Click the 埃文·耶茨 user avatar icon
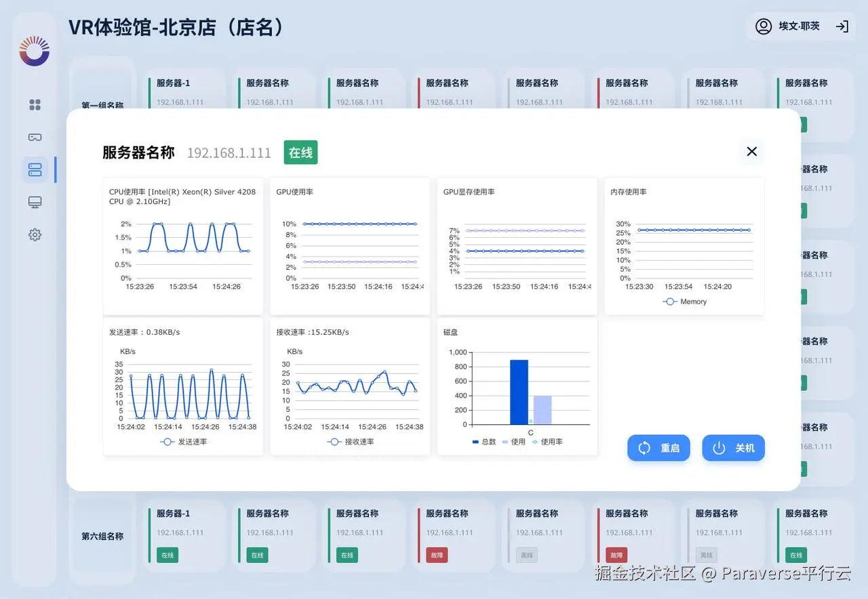The width and height of the screenshot is (868, 599). tap(763, 26)
